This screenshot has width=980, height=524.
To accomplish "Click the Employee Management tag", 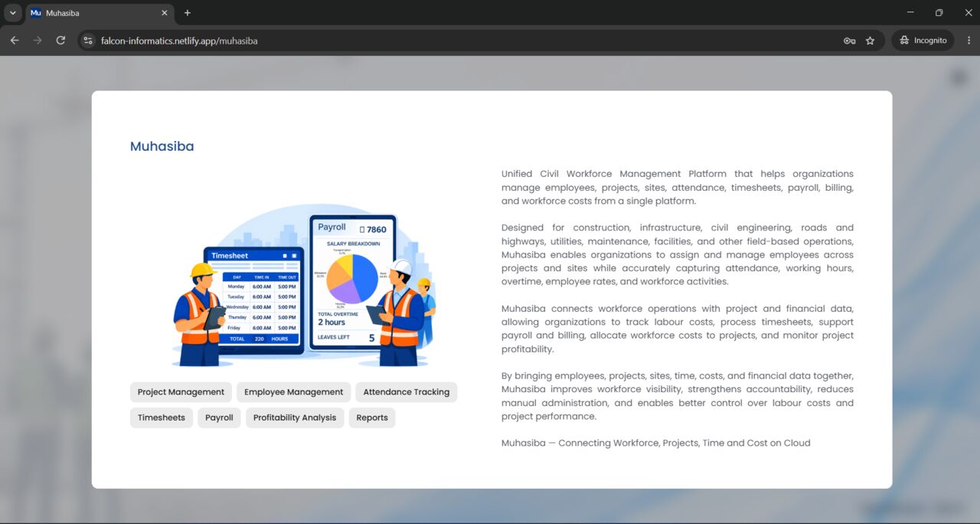I will tap(294, 392).
